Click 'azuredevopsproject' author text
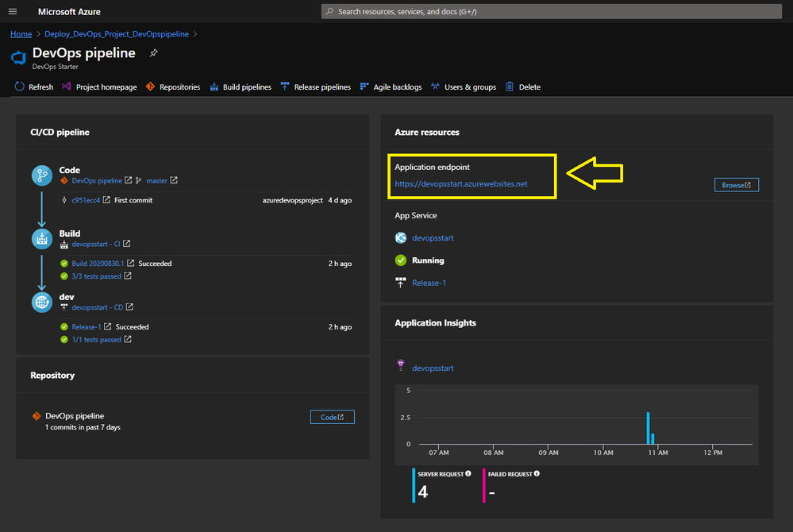Screen dimensions: 793x532 (x=292, y=200)
